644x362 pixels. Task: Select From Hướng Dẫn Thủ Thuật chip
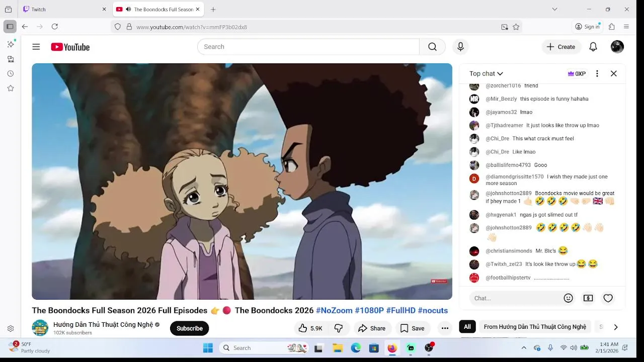[535, 327]
